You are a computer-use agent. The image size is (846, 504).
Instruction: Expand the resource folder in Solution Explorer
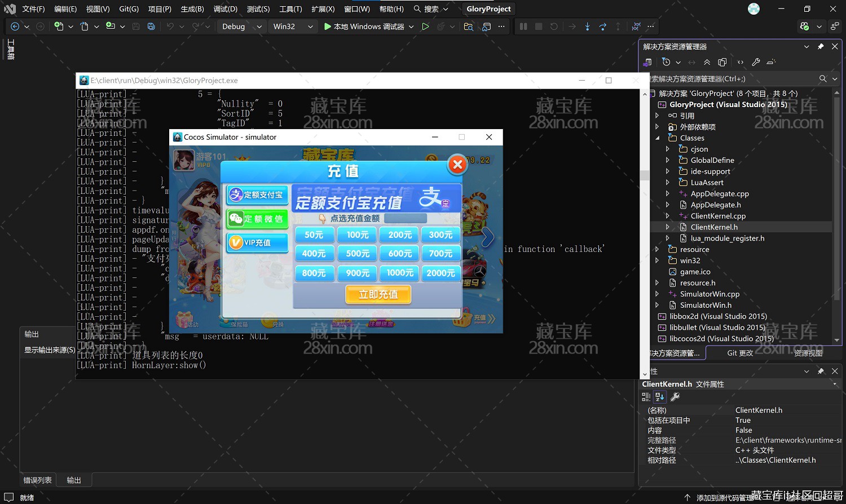click(657, 249)
